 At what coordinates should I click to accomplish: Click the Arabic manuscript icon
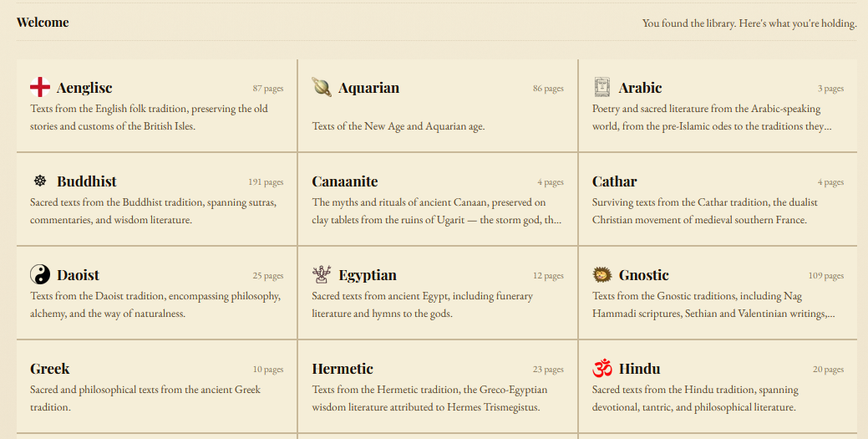click(602, 87)
